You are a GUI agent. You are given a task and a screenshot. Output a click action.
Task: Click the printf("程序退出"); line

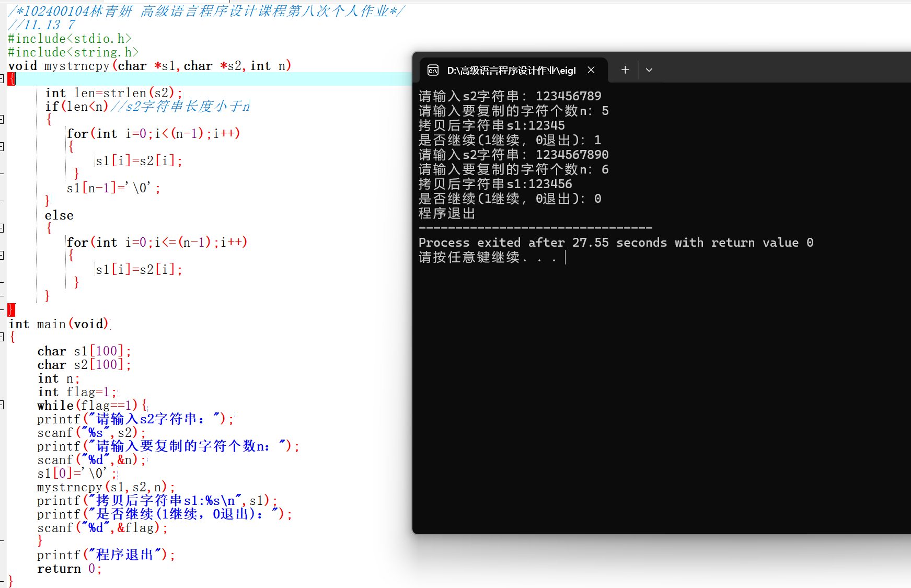pyautogui.click(x=106, y=555)
